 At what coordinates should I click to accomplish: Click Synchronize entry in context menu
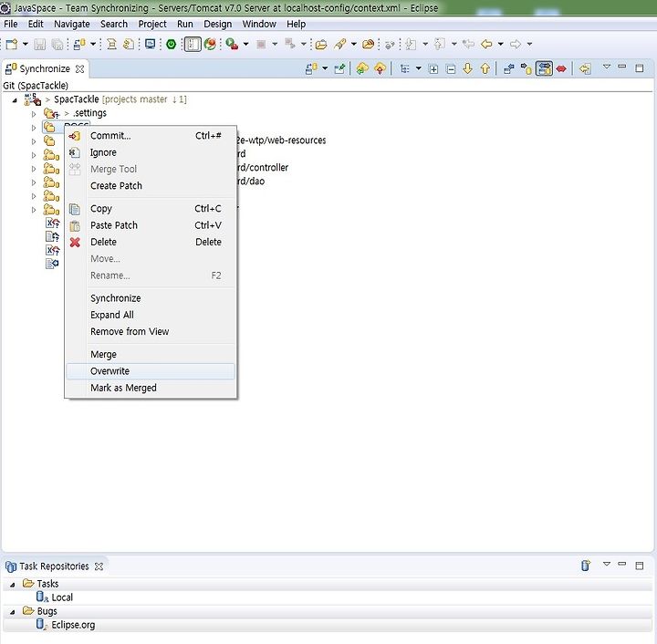pyautogui.click(x=151, y=298)
